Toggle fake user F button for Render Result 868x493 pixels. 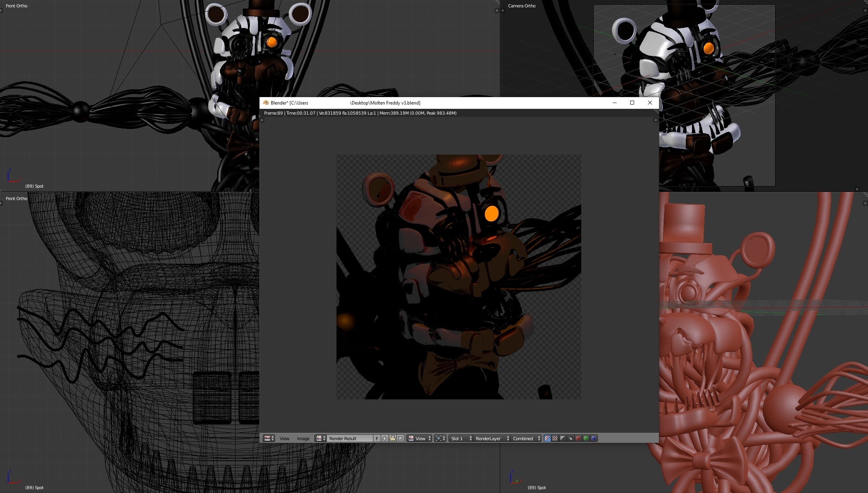click(377, 438)
